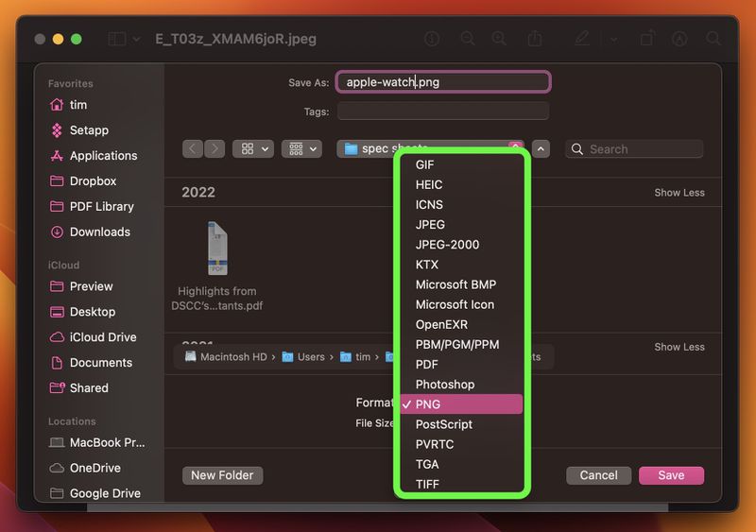756x532 pixels.
Task: Select PBM/PGM/PPM format
Action: pos(461,344)
